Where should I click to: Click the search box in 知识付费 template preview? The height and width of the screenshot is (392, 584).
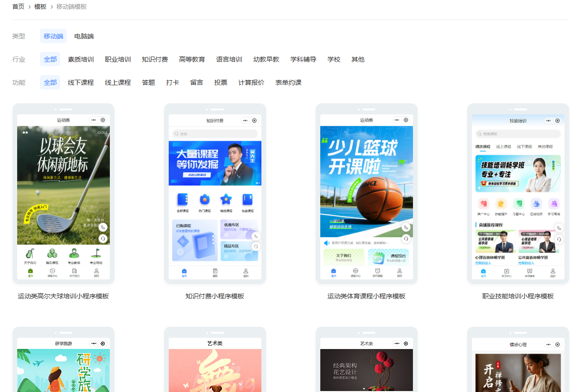(x=215, y=134)
